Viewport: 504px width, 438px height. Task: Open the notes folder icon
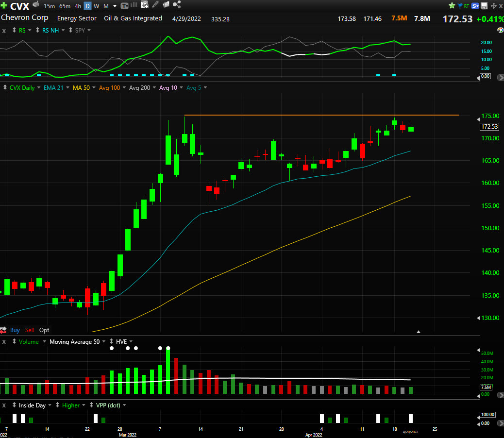(166, 4)
